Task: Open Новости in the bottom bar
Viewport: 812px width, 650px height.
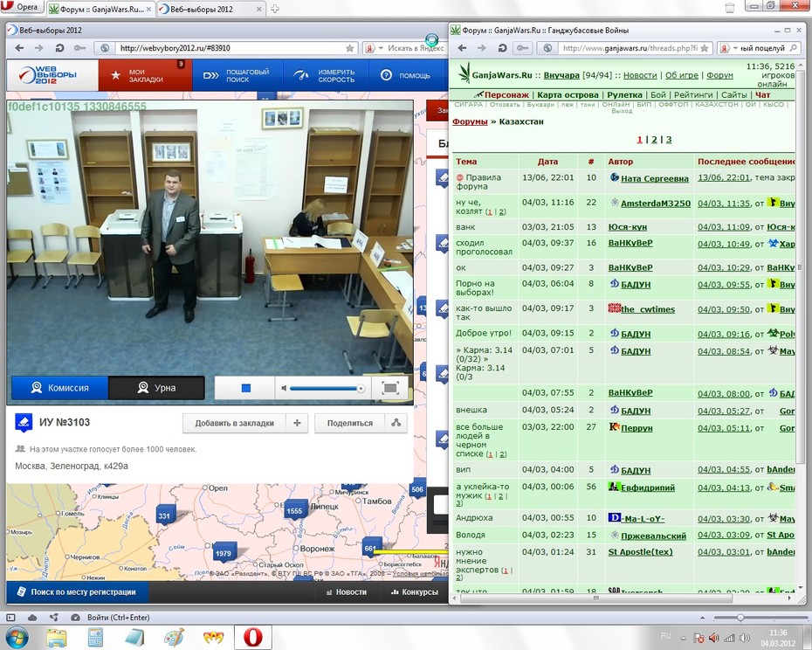Action: pyautogui.click(x=347, y=592)
